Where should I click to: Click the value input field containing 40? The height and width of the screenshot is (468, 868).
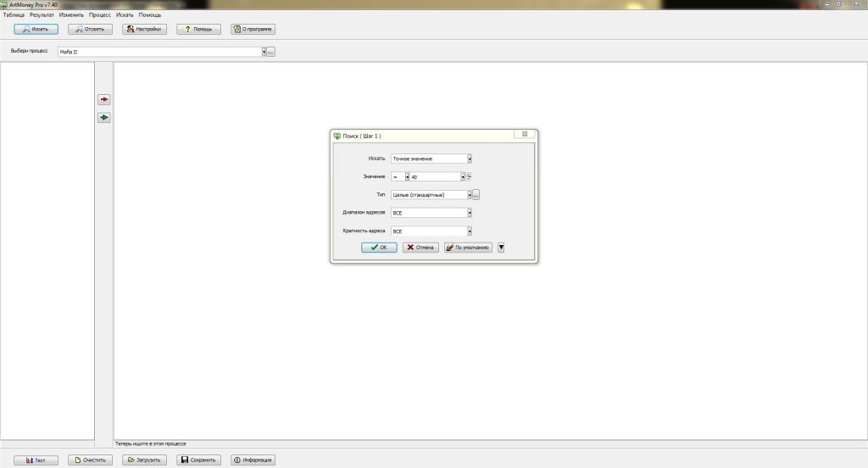(x=435, y=176)
